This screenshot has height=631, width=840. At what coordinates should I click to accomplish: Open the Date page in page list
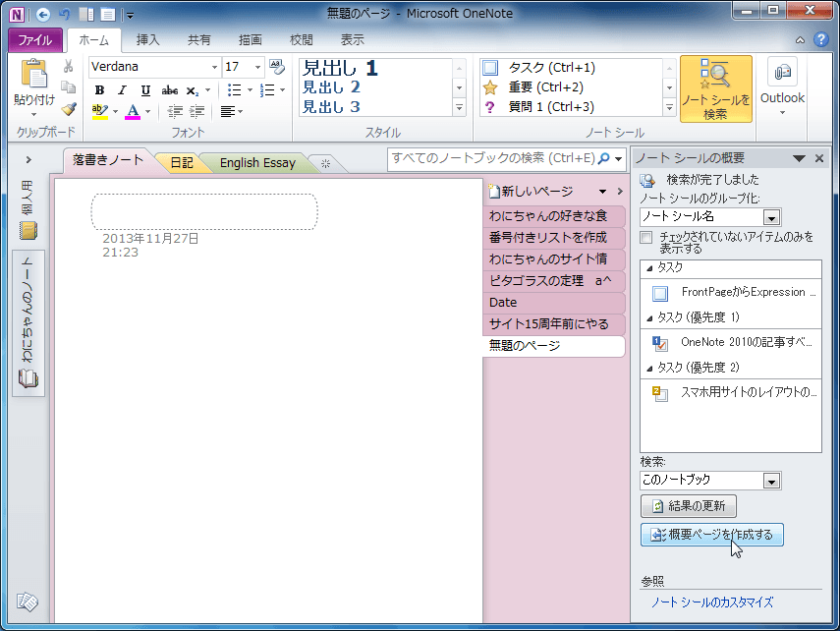point(554,303)
